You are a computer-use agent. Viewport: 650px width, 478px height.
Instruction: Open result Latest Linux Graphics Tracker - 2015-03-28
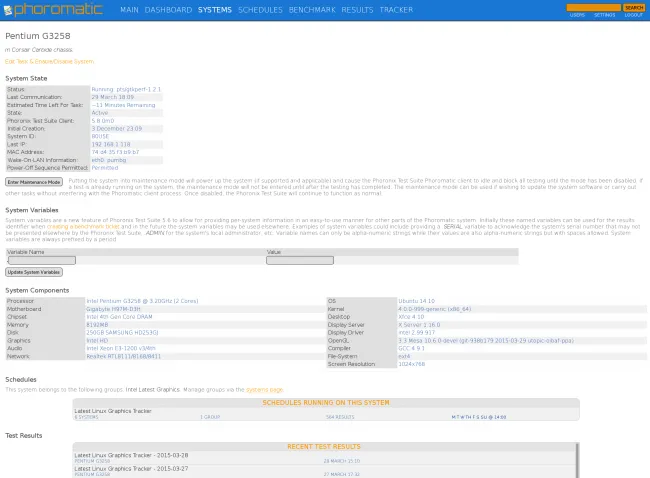[131, 455]
